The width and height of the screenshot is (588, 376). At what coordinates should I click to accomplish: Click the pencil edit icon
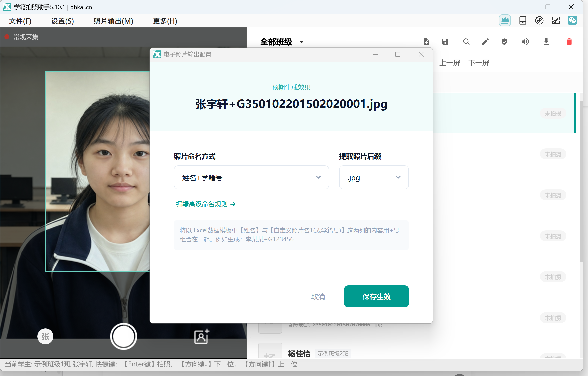point(485,42)
